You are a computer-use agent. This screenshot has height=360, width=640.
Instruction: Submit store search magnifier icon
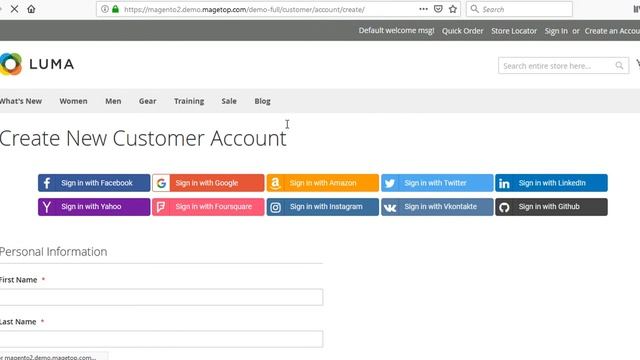coord(619,65)
